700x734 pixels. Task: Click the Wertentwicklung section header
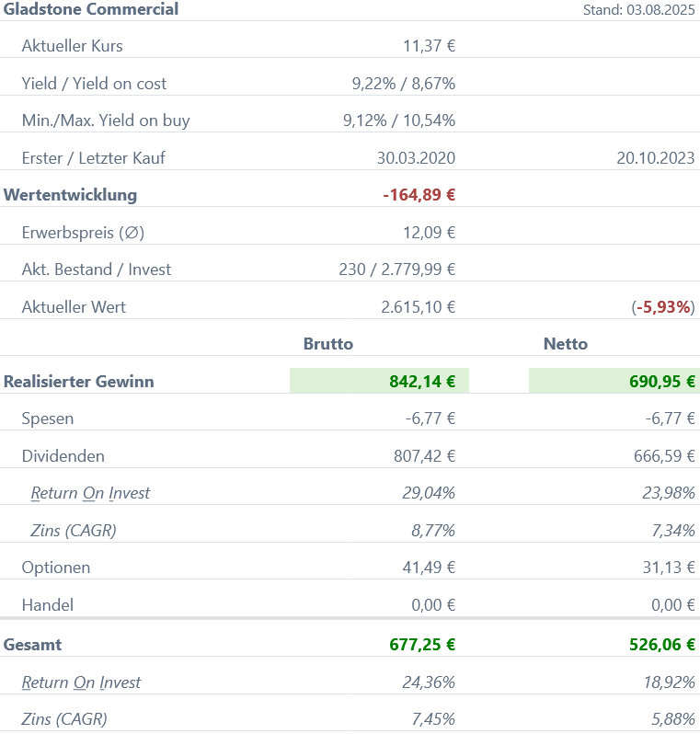point(71,195)
